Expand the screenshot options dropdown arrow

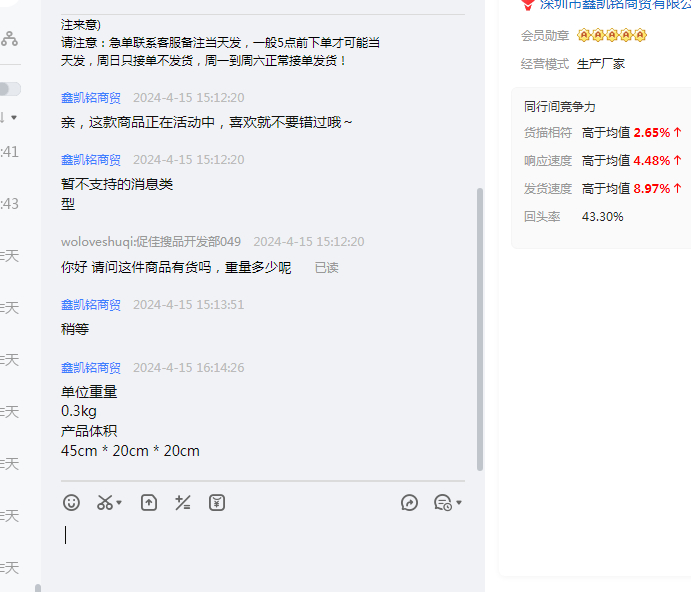(x=119, y=503)
